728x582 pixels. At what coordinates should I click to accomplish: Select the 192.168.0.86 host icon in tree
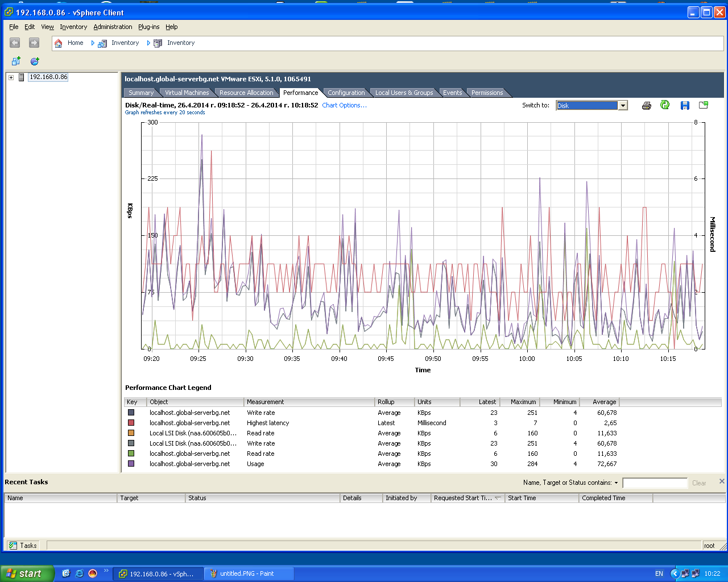(x=22, y=77)
